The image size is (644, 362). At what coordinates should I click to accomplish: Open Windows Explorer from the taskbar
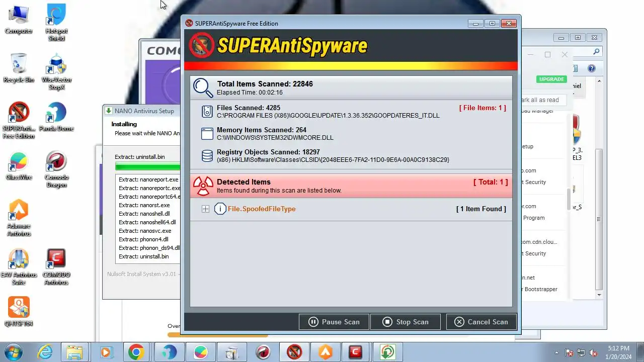(74, 352)
